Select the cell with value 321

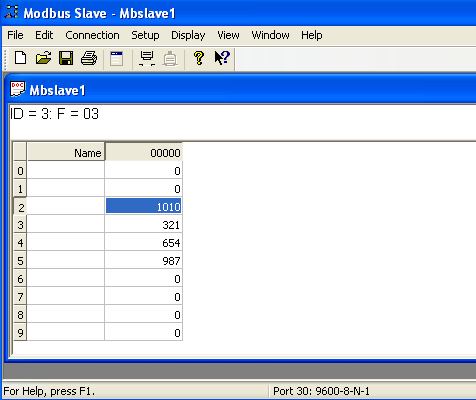click(144, 224)
